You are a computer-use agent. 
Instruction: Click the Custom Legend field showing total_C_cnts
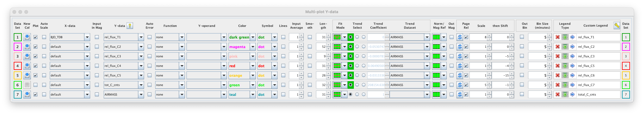pos(598,94)
